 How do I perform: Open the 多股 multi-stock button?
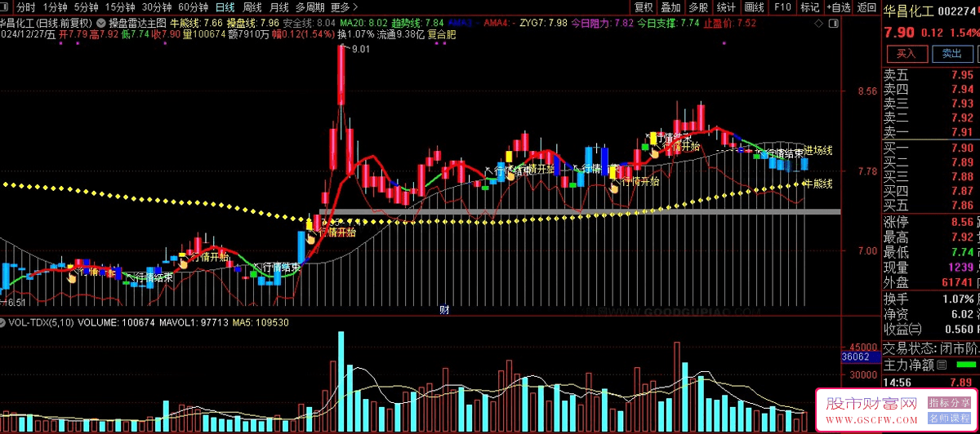tap(698, 7)
